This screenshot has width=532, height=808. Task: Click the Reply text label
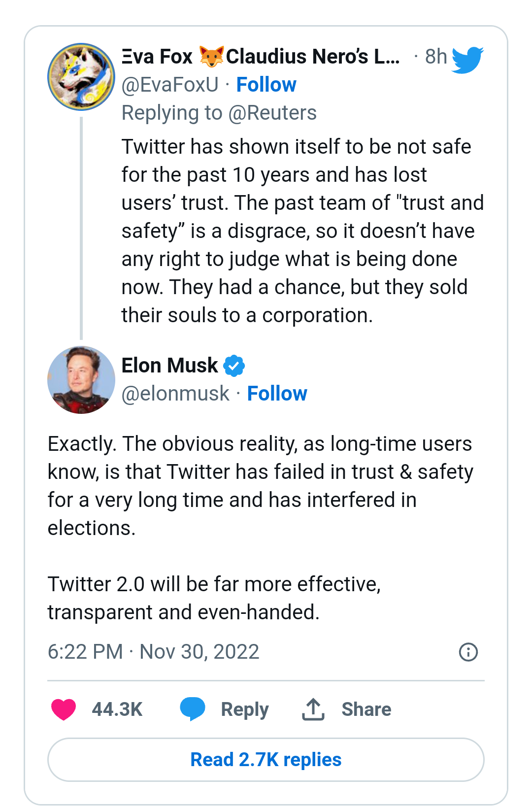(x=245, y=709)
